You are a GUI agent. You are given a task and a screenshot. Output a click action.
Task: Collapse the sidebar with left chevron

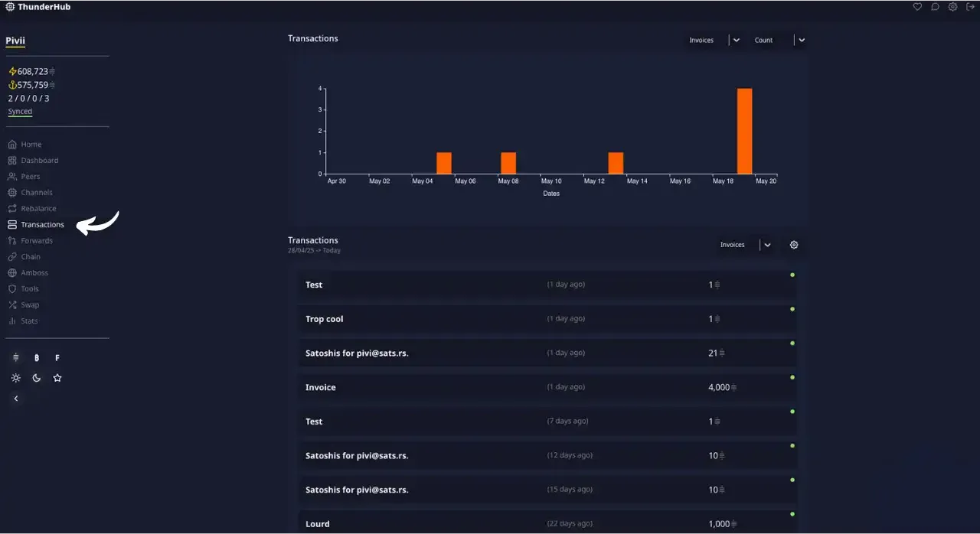point(16,399)
